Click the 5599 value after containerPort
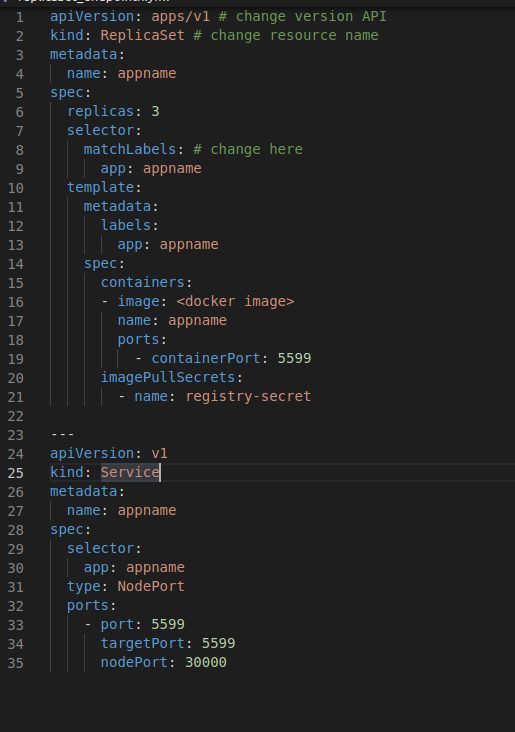 (294, 359)
